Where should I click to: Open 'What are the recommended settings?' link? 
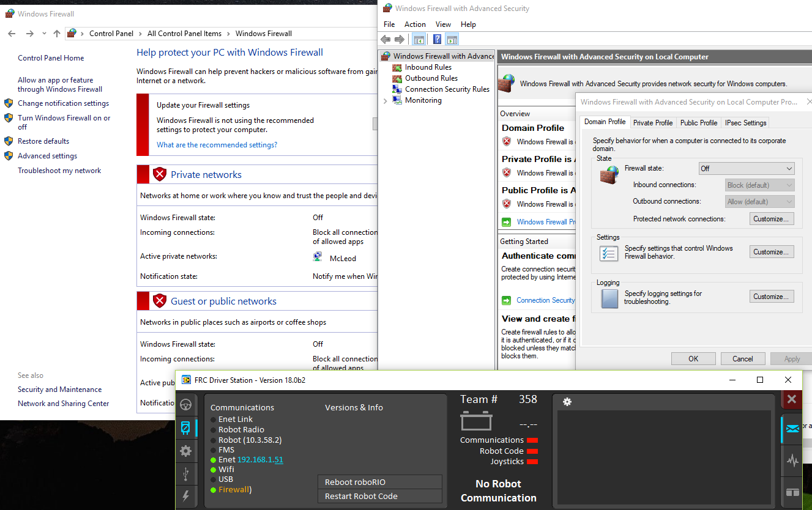point(217,145)
